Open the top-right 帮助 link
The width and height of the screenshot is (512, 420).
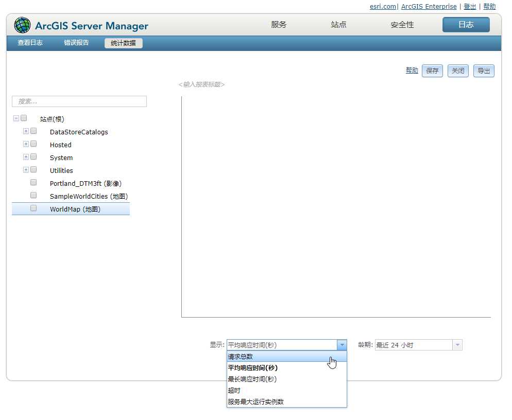coord(489,7)
